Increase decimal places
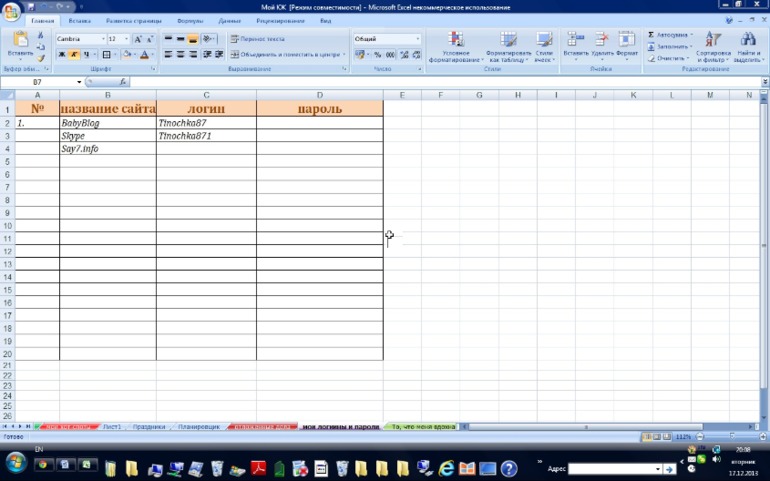Viewport: 770px width, 481px height. pyautogui.click(x=404, y=55)
